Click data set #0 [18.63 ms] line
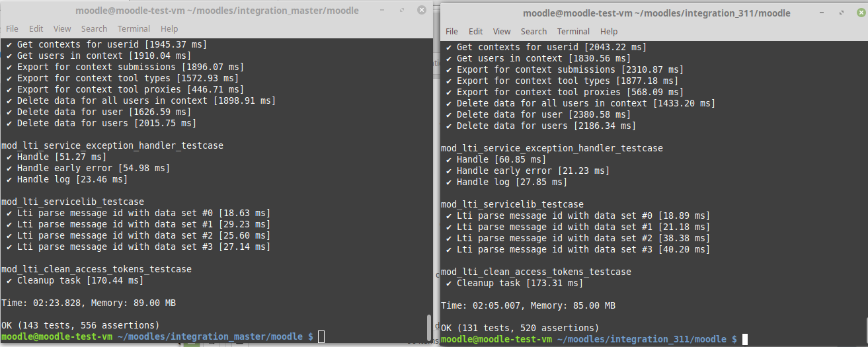 click(138, 213)
